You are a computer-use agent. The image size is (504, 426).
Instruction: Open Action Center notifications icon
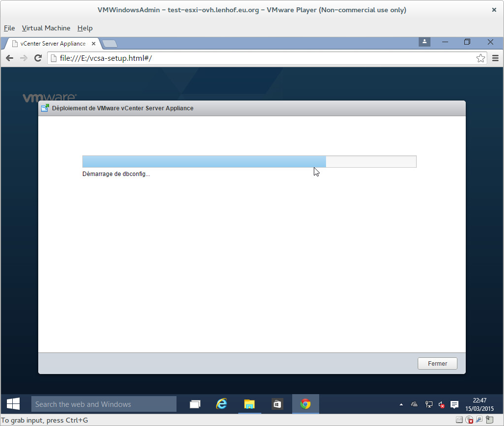[454, 404]
